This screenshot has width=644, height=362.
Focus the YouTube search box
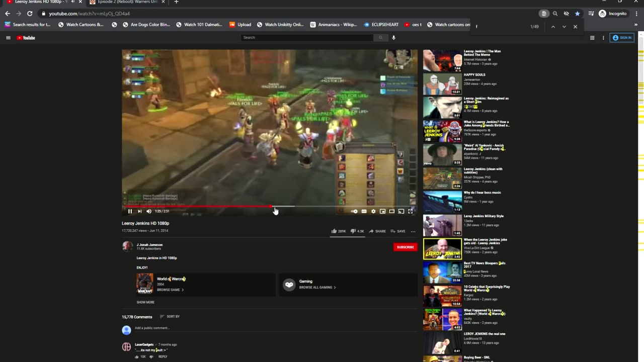307,38
